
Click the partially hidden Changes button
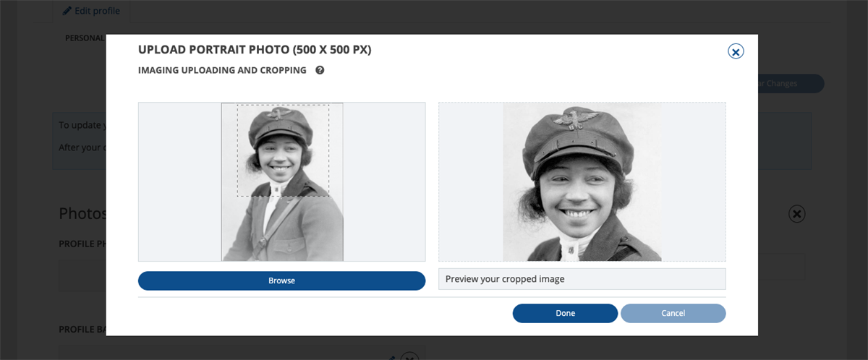point(788,84)
